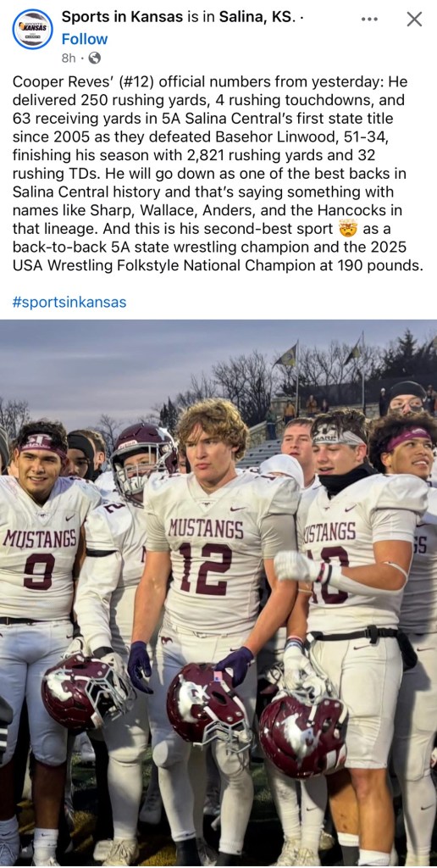Click the helmet held by player 12
The image size is (437, 868).
pyautogui.click(x=208, y=709)
